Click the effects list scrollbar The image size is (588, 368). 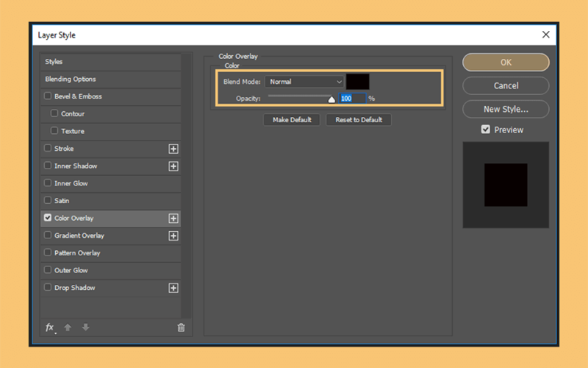(186, 186)
